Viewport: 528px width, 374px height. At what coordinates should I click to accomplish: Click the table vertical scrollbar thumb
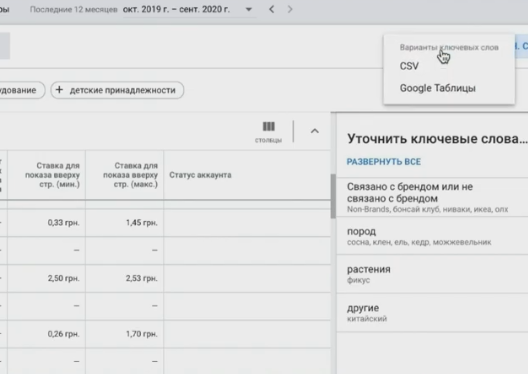333,196
